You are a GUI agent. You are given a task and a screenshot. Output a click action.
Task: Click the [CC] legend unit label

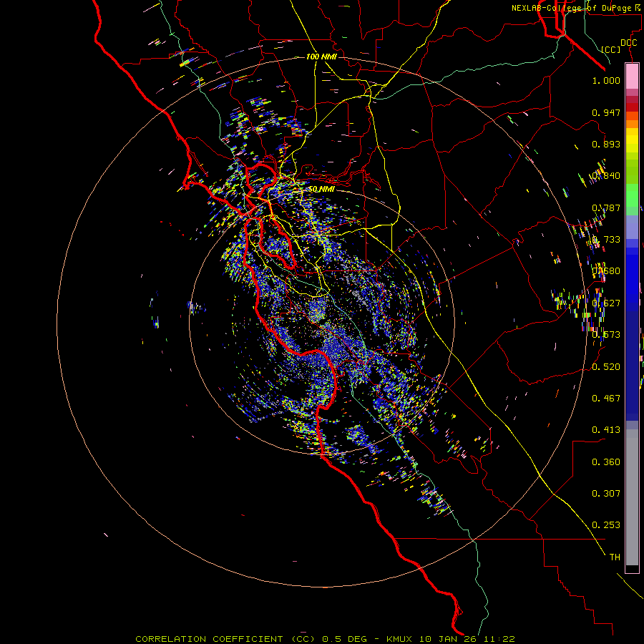611,49
